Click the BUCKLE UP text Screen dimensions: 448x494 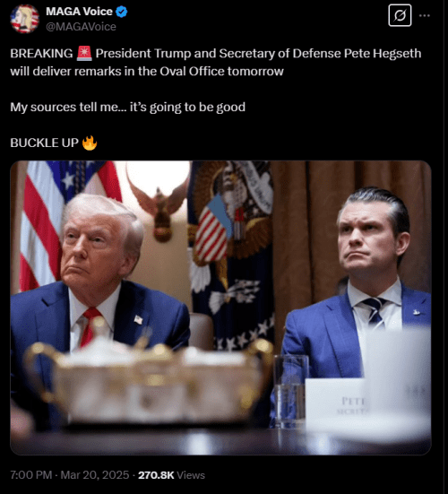pyautogui.click(x=45, y=143)
